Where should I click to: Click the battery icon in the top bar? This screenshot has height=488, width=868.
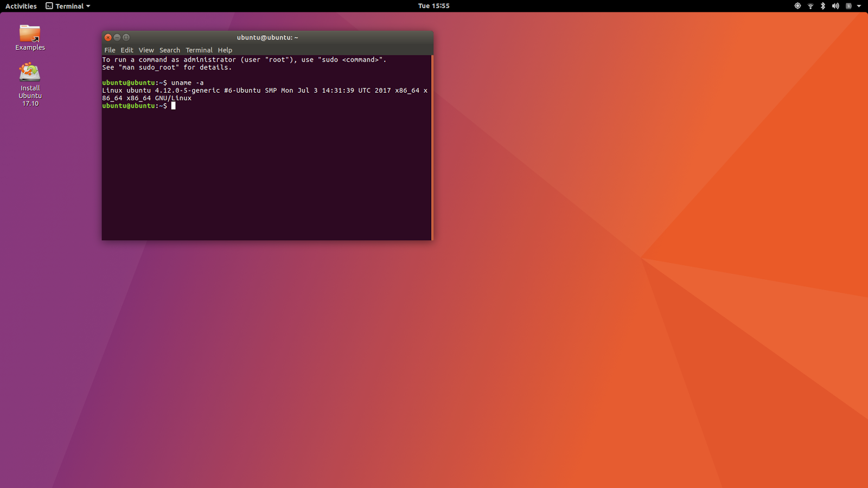pos(848,6)
